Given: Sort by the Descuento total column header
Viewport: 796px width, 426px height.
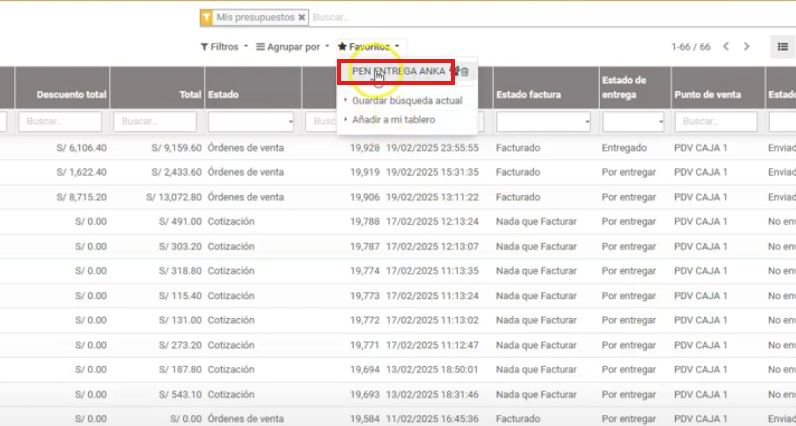Looking at the screenshot, I should coord(72,94).
